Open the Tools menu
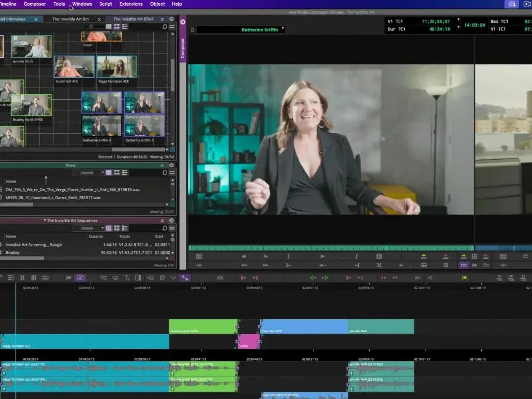532x399 pixels. point(59,4)
